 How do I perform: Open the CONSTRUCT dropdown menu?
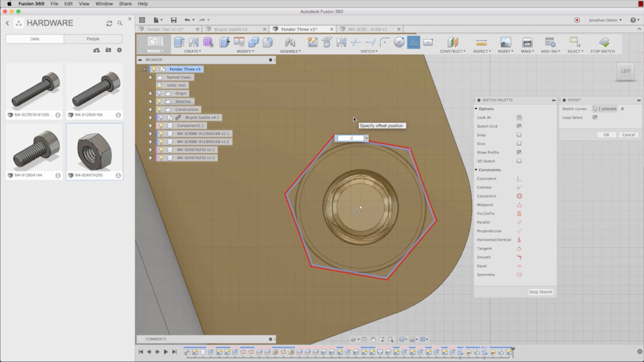[452, 51]
